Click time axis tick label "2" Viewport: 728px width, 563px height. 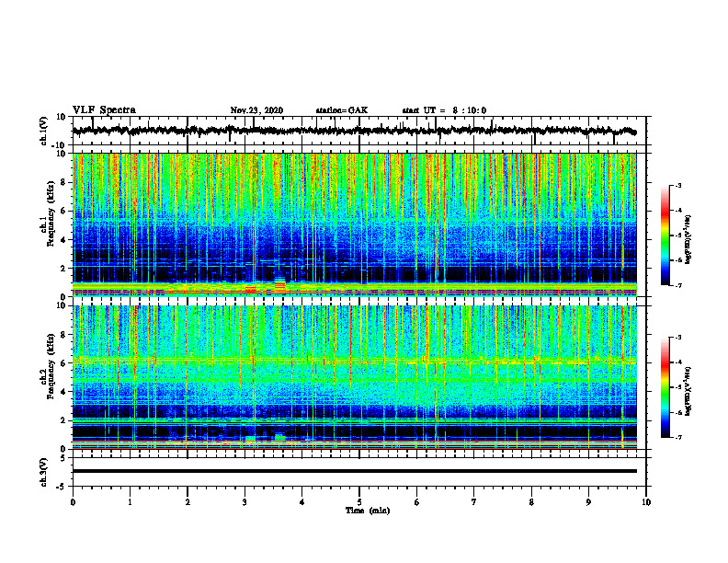click(188, 502)
